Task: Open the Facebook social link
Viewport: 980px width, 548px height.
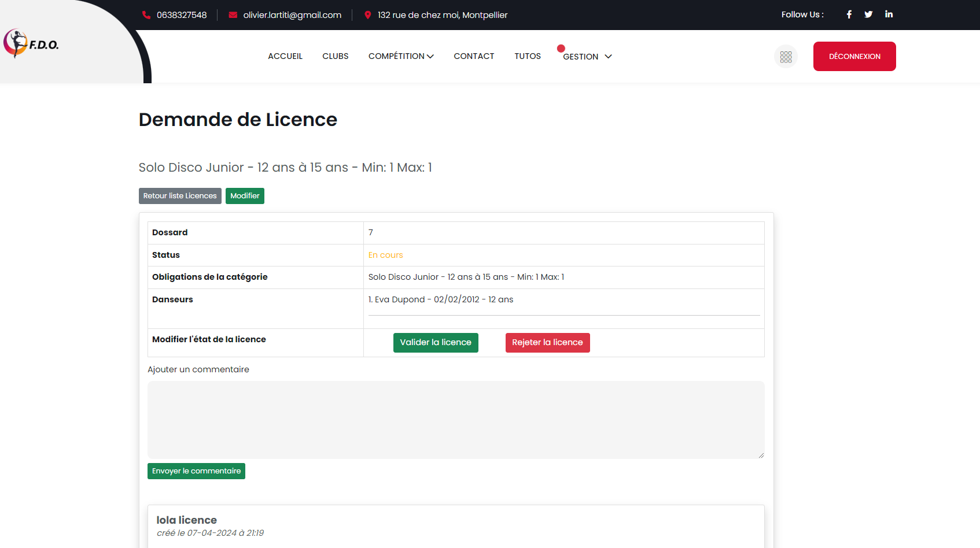Action: coord(849,14)
